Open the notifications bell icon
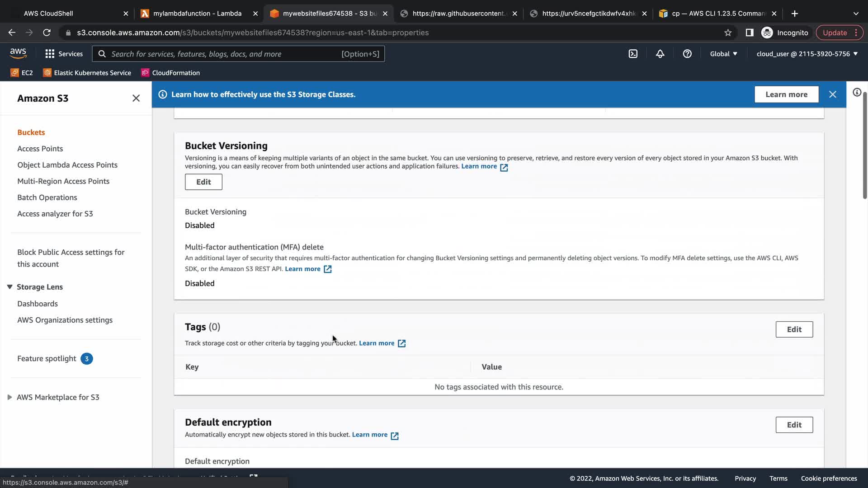868x488 pixels. 660,54
